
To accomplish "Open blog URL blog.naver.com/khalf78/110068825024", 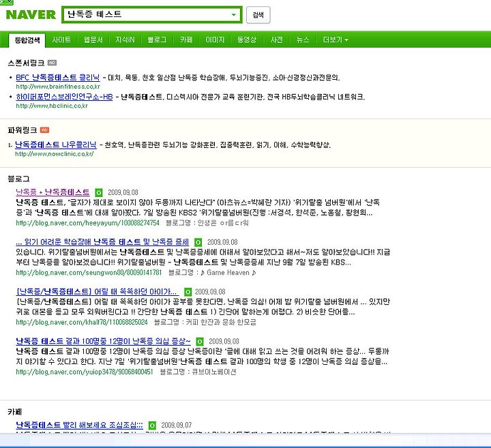I will click(x=81, y=322).
